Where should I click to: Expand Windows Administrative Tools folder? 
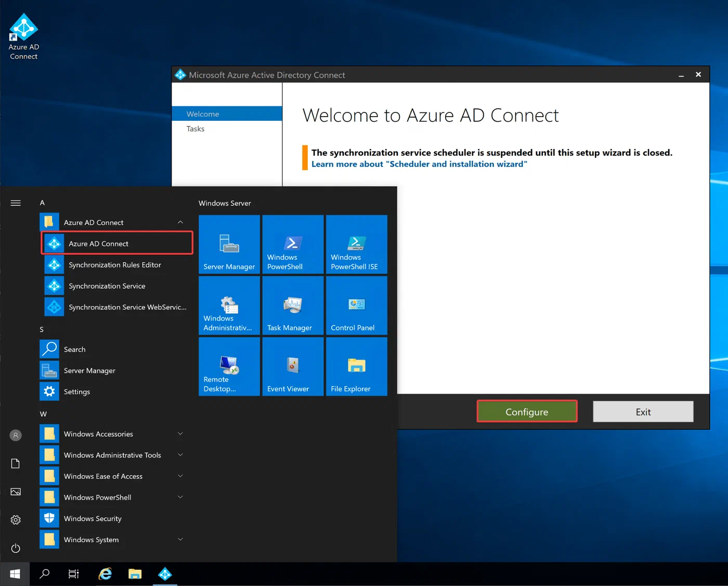[114, 455]
